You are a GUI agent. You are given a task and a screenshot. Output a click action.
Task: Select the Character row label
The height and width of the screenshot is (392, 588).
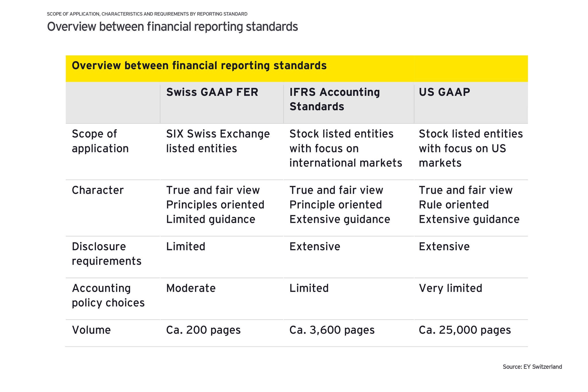tap(98, 190)
